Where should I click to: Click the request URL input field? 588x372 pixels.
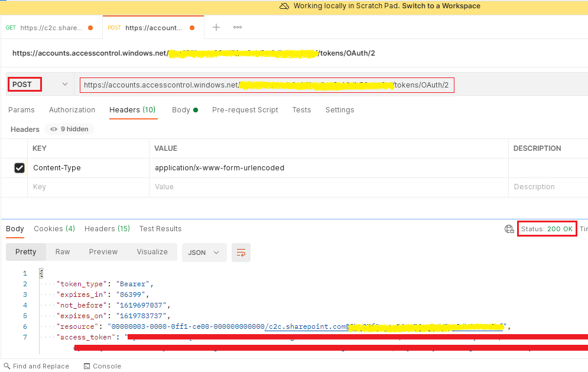(266, 85)
